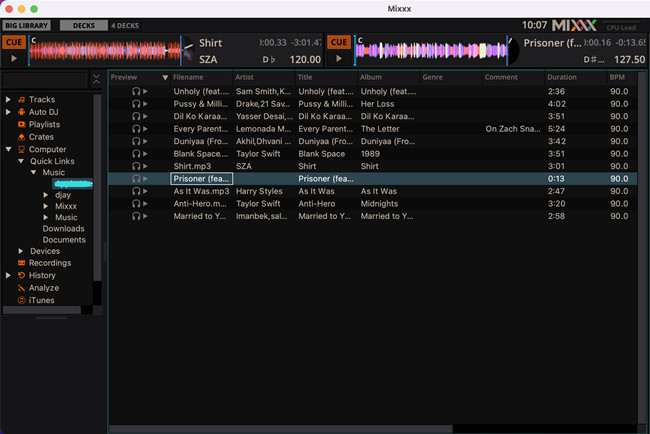The width and height of the screenshot is (650, 434).
Task: Click the Computer icon in sidebar
Action: (22, 149)
